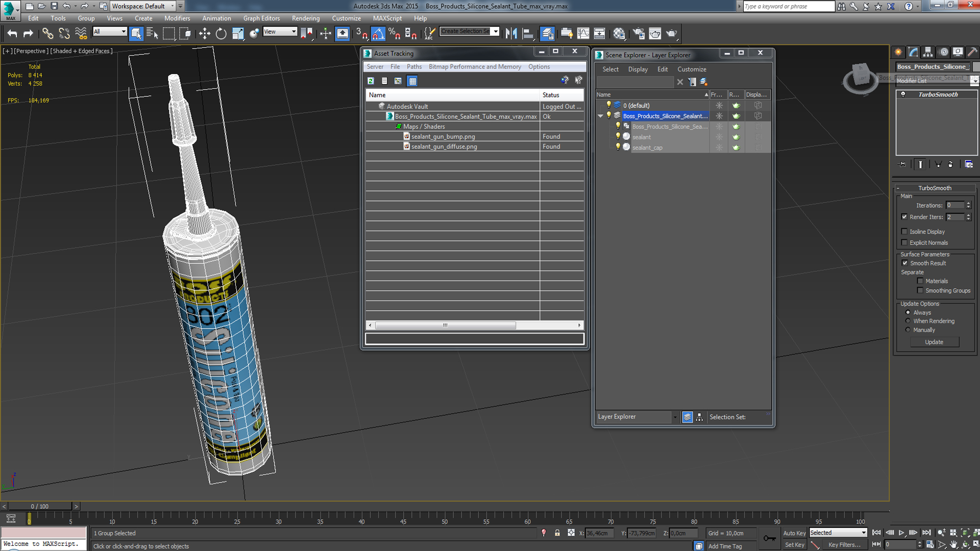Open the Material Editor icon
Viewport: 980px width, 551px height.
(x=619, y=34)
